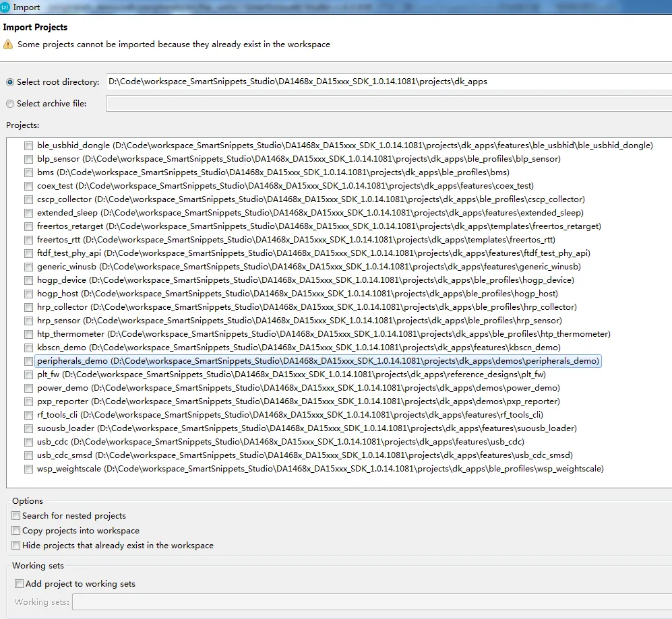Enable Add project to working sets
Image resolution: width=672 pixels, height=619 pixels.
[20, 584]
